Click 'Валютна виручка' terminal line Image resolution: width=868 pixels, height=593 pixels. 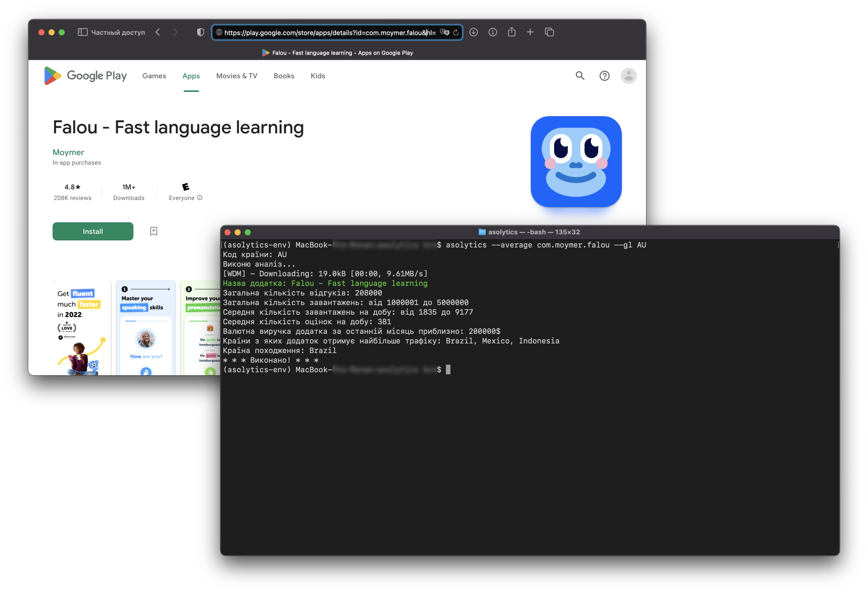pyautogui.click(x=361, y=331)
